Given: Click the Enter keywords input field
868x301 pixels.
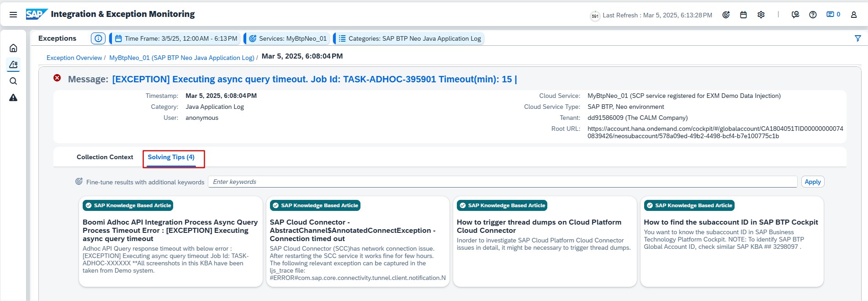Looking at the screenshot, I should 503,182.
